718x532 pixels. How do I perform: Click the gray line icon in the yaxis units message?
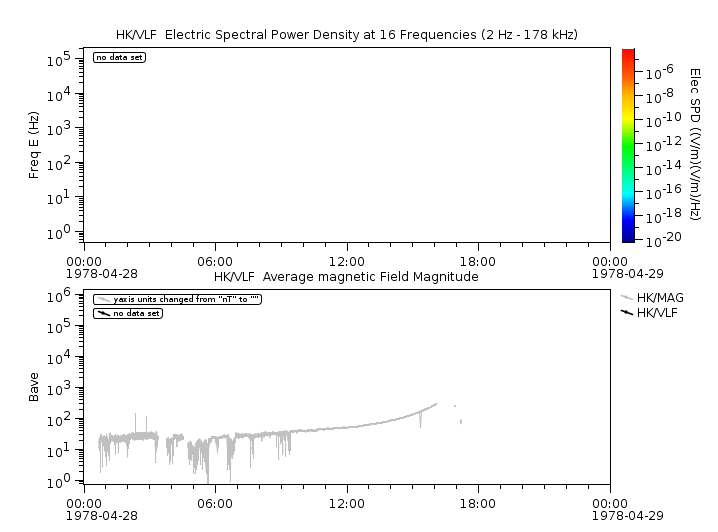coord(103,299)
